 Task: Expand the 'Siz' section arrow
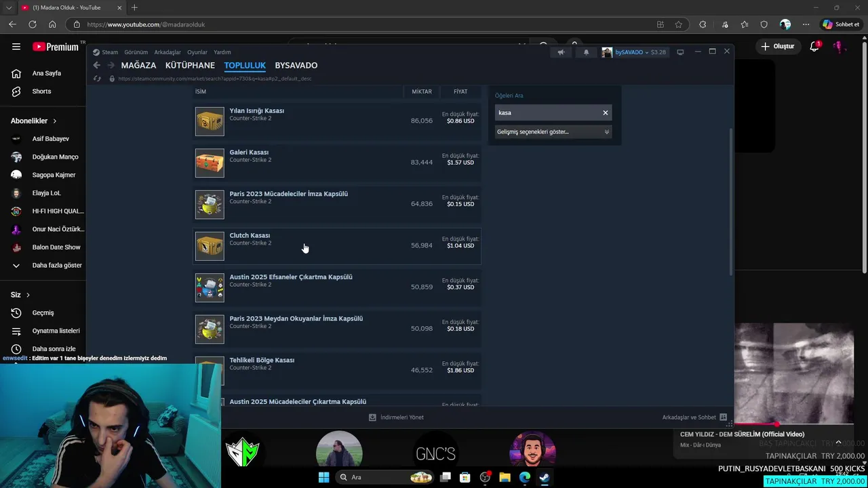[x=28, y=295]
